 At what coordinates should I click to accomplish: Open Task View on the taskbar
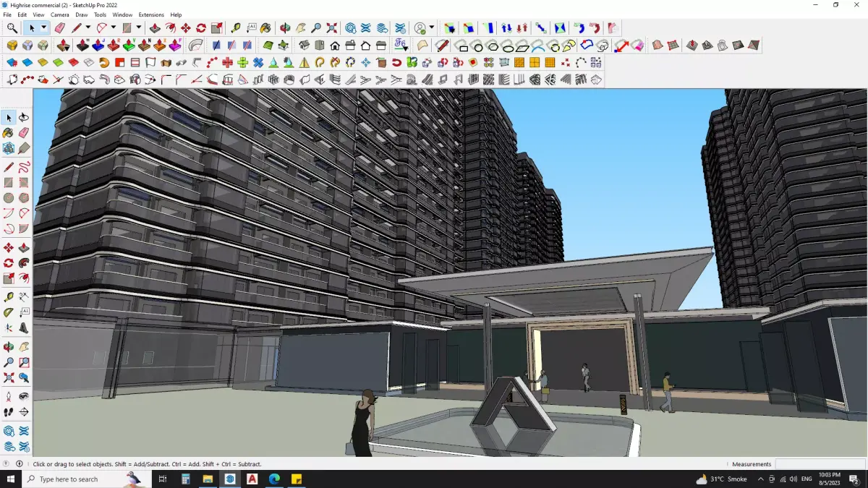[x=163, y=479]
